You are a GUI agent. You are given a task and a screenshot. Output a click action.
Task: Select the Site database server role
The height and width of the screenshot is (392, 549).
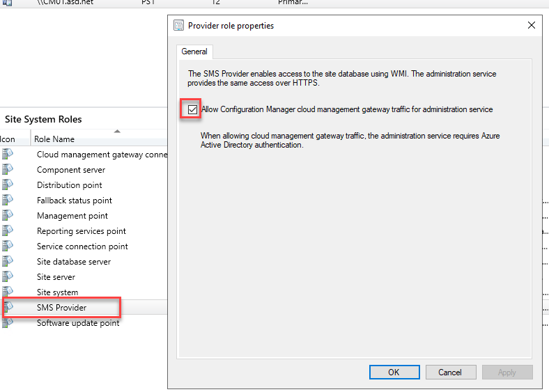click(74, 262)
